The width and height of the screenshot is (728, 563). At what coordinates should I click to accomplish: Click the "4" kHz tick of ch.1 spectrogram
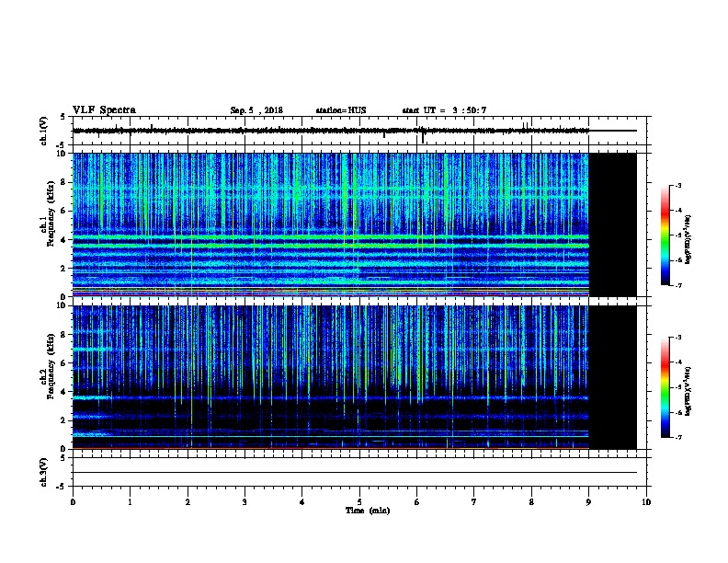[63, 240]
